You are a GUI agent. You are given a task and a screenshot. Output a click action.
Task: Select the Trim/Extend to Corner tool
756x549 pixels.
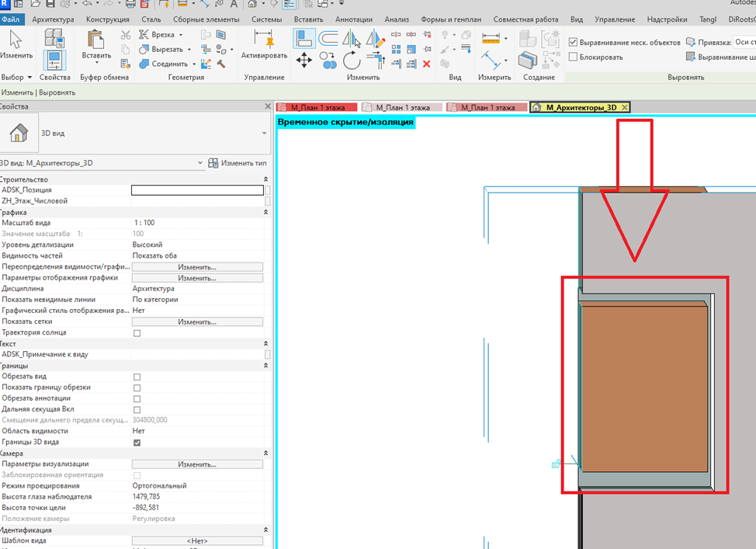point(375,61)
